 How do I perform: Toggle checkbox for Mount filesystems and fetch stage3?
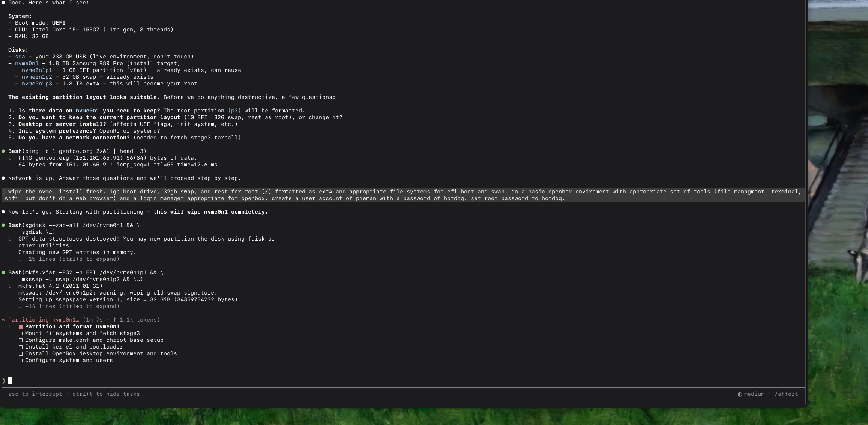(21, 334)
